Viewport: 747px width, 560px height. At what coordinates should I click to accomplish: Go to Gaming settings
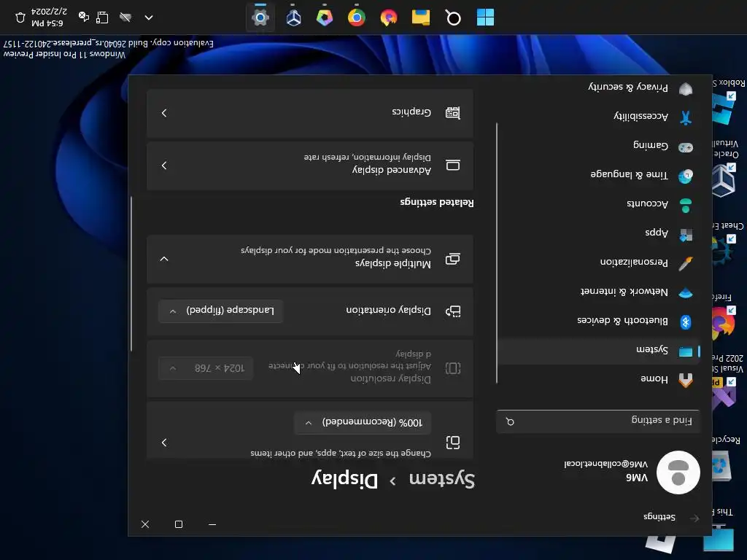(x=598, y=146)
